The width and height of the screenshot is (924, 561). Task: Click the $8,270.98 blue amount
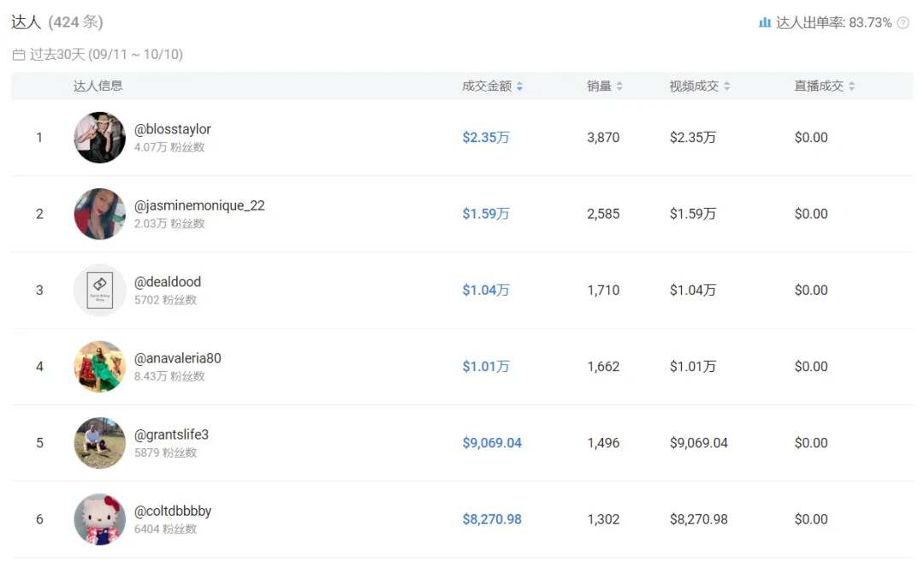(x=492, y=519)
